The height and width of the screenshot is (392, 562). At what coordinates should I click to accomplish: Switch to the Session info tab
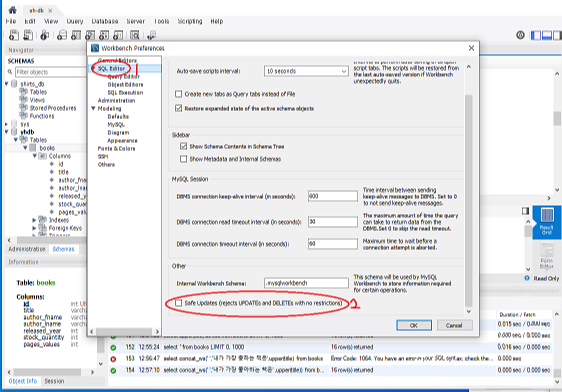tap(54, 381)
